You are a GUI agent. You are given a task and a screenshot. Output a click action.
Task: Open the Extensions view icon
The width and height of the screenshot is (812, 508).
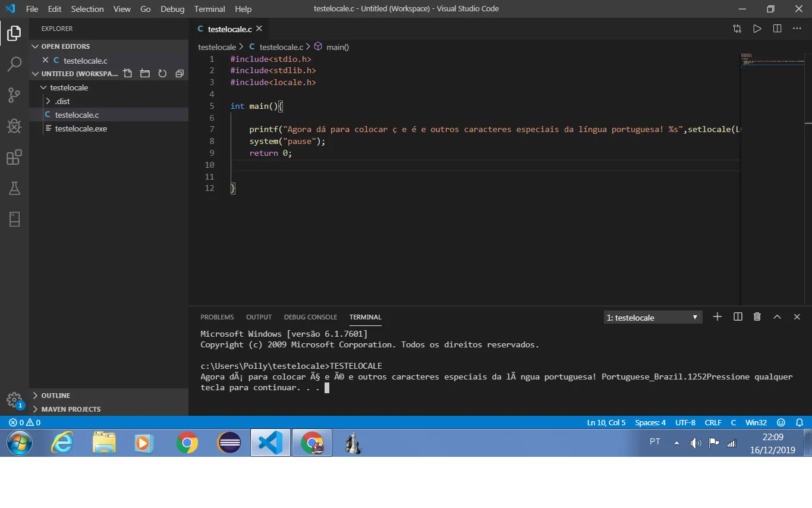click(14, 158)
